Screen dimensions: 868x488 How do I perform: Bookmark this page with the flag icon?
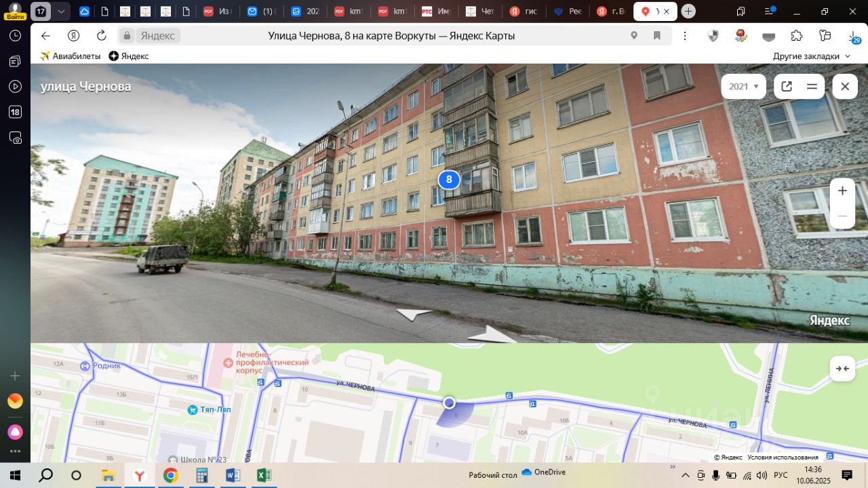click(657, 36)
